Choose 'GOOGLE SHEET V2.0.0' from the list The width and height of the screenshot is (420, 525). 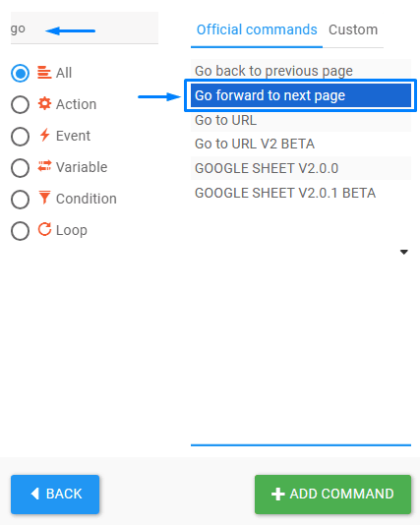click(x=301, y=168)
